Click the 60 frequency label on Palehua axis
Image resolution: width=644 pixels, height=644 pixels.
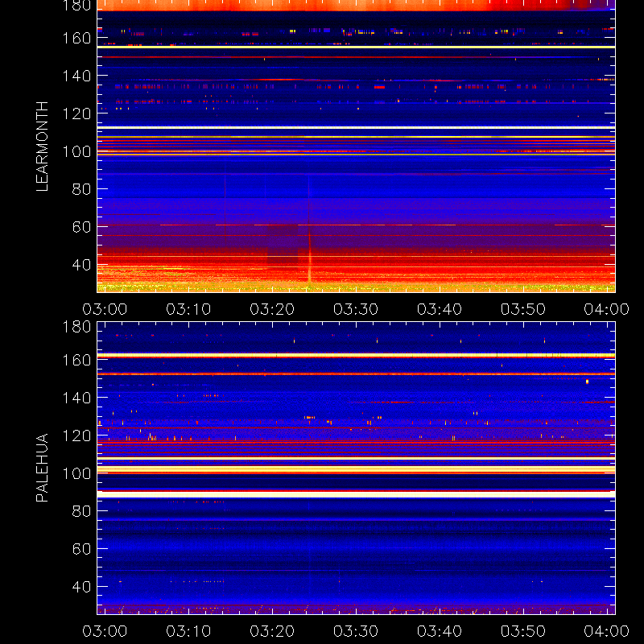coord(81,549)
